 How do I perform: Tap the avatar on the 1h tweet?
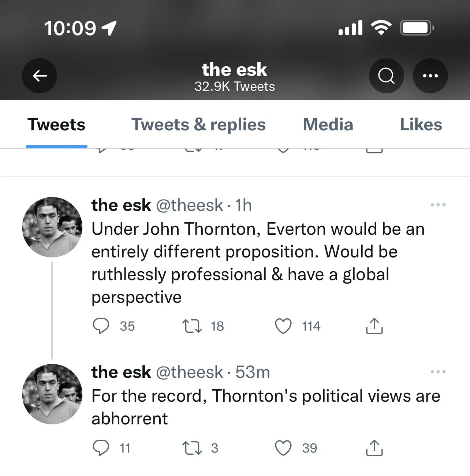coord(52,227)
